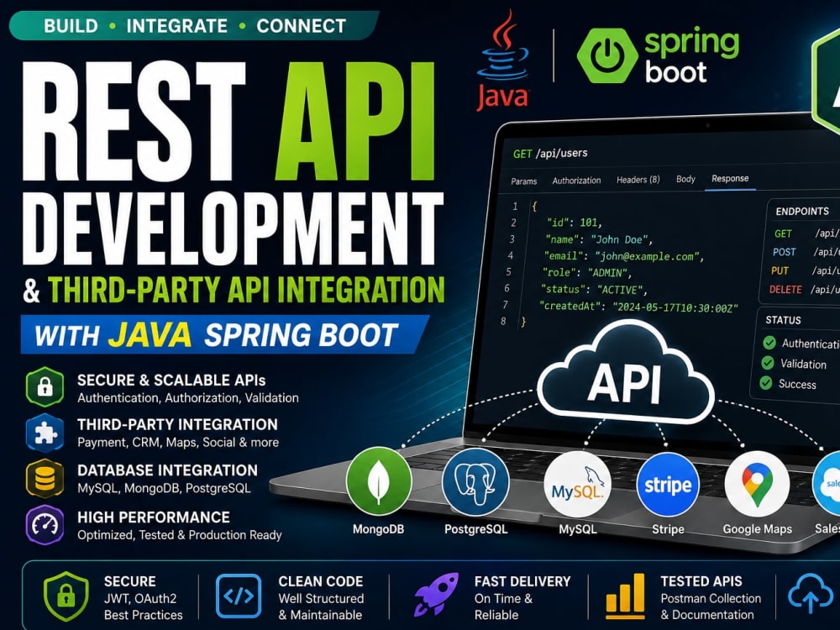Switch to the Body tab
The height and width of the screenshot is (630, 840).
[x=685, y=179]
